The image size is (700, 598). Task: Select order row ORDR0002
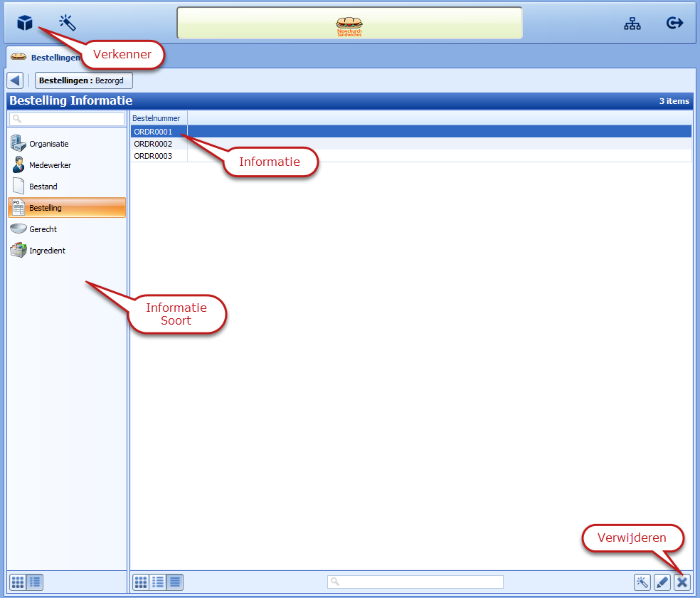tap(411, 144)
